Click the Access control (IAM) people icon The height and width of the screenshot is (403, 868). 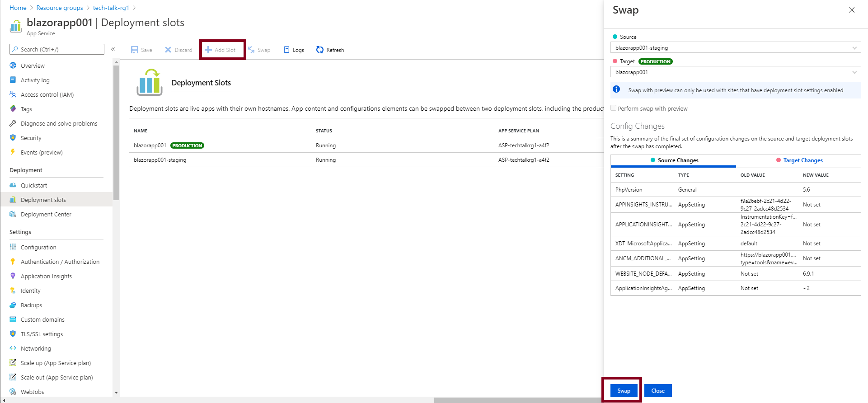point(13,94)
